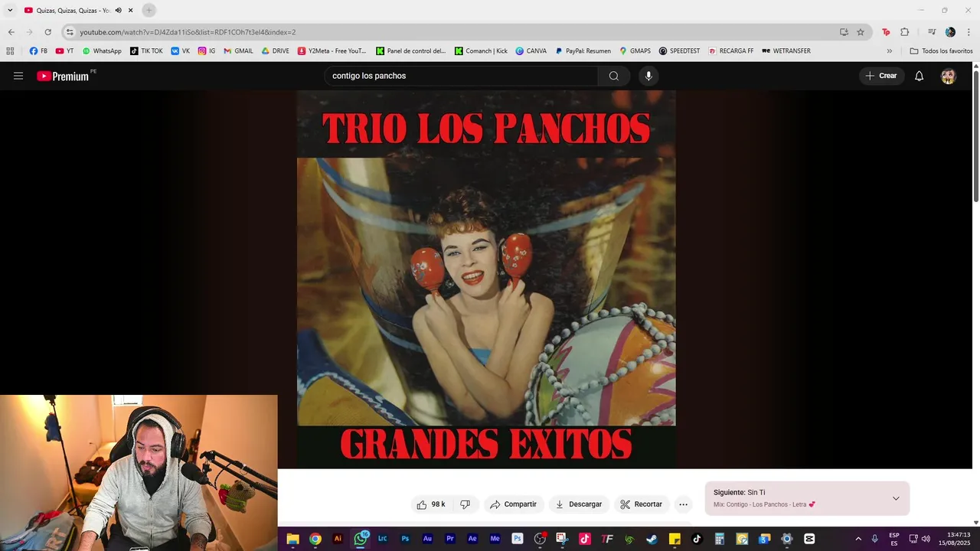Open After Effects from the taskbar

coord(472,539)
